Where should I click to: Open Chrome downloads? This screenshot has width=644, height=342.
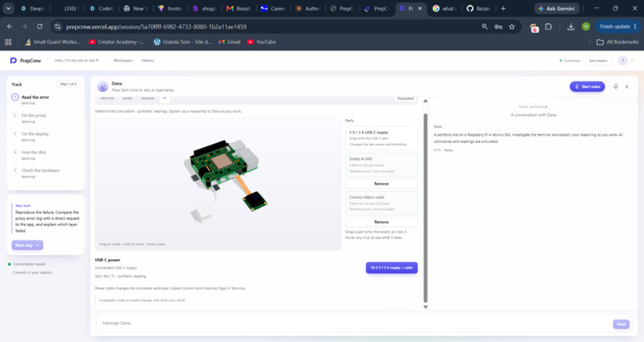point(570,26)
